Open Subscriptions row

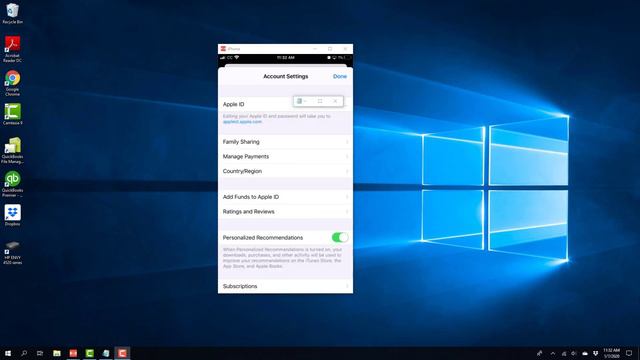click(285, 286)
